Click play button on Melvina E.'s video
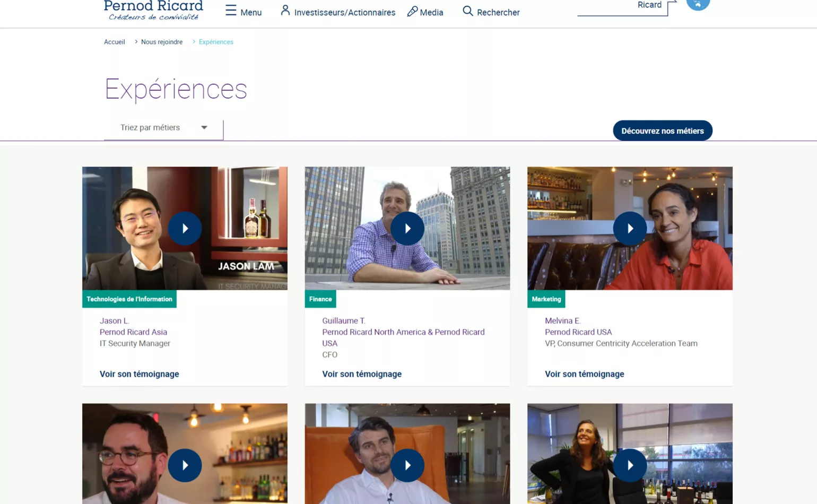Screen dimensions: 817x504 pos(630,228)
